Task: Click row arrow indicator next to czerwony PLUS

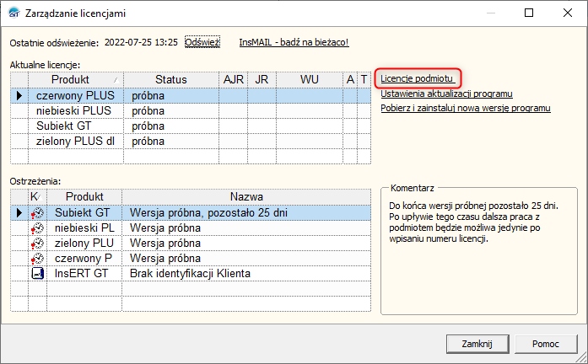Action: (x=19, y=96)
